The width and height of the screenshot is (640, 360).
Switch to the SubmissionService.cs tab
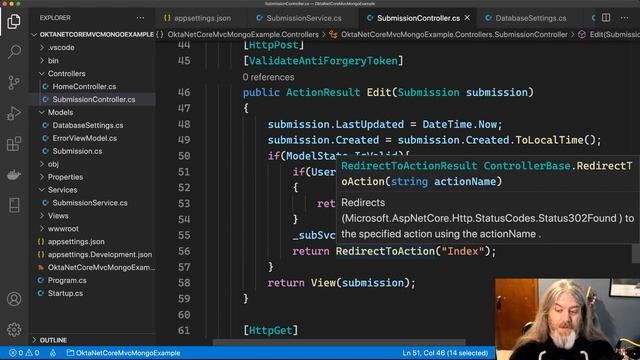(x=299, y=18)
